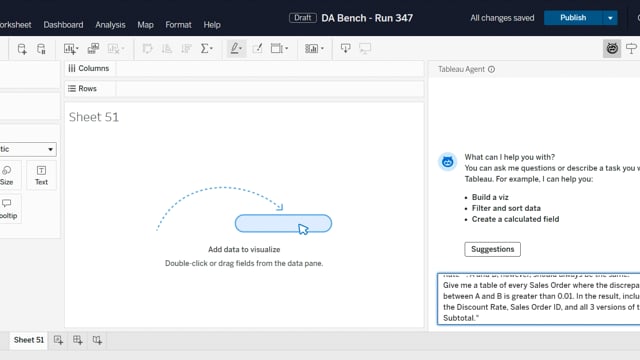640x360 pixels.
Task: Click the "Add data to visualize" text
Action: pyautogui.click(x=244, y=249)
